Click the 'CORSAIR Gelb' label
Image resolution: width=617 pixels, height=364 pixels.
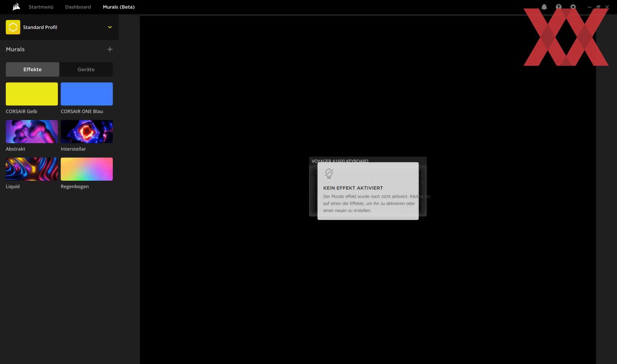click(22, 111)
